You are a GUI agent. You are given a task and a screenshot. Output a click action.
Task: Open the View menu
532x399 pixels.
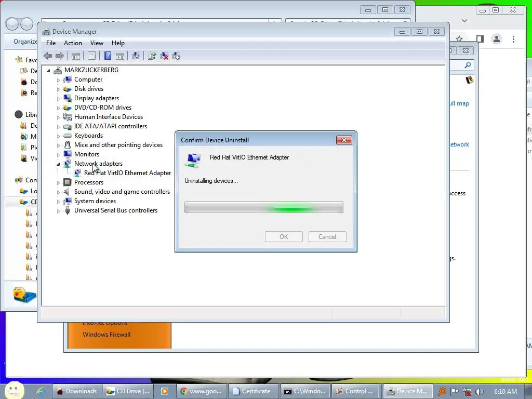(x=97, y=43)
